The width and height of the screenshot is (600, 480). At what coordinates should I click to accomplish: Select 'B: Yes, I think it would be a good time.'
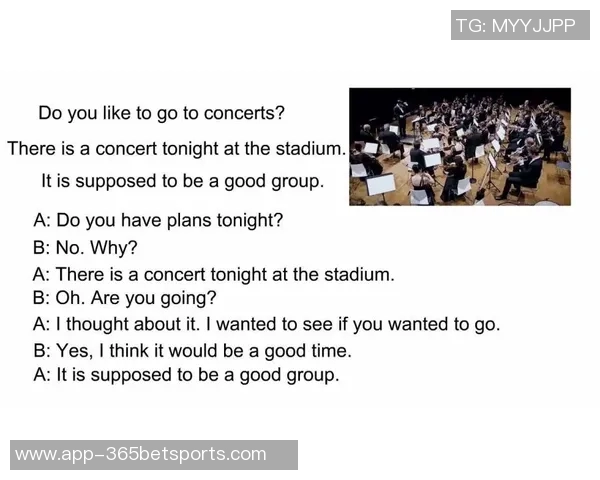192,351
